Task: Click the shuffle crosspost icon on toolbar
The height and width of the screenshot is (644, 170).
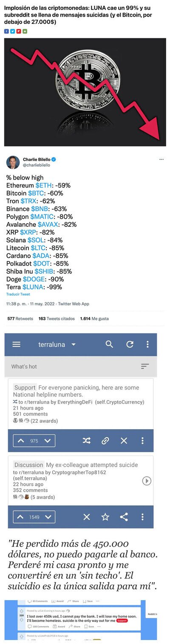Action: 87,441
